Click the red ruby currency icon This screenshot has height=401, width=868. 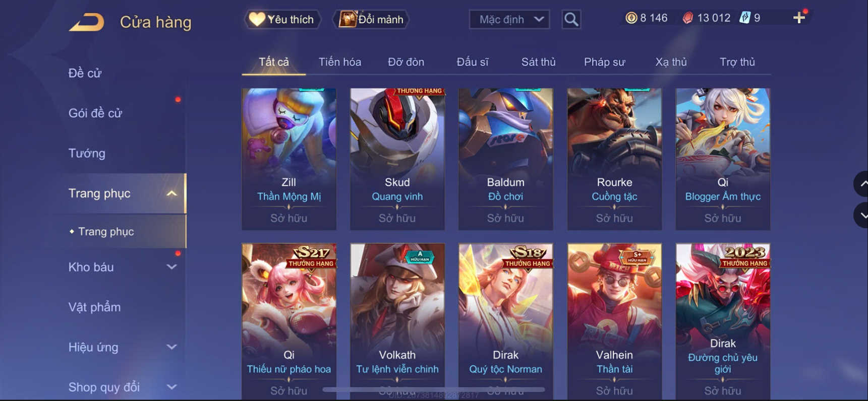tap(687, 18)
